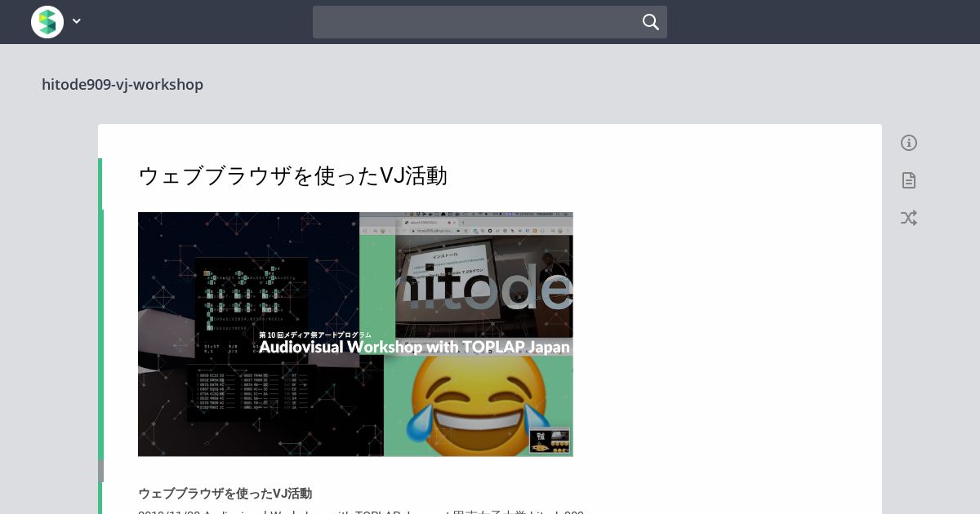Show story info icon
980x514 pixels.
(x=909, y=143)
